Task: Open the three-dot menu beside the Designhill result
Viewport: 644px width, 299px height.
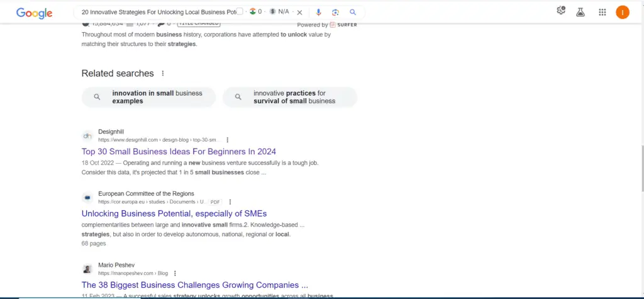Action: coord(228,140)
